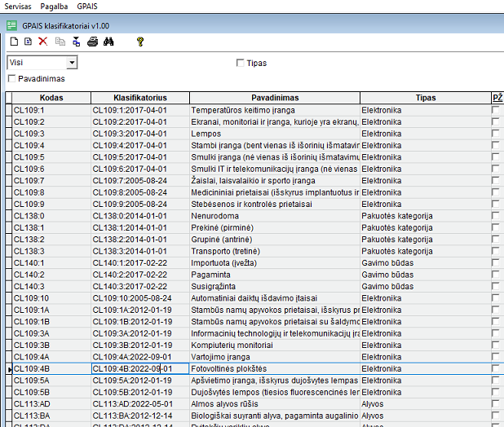Sort by the Kodas column header

[51, 98]
